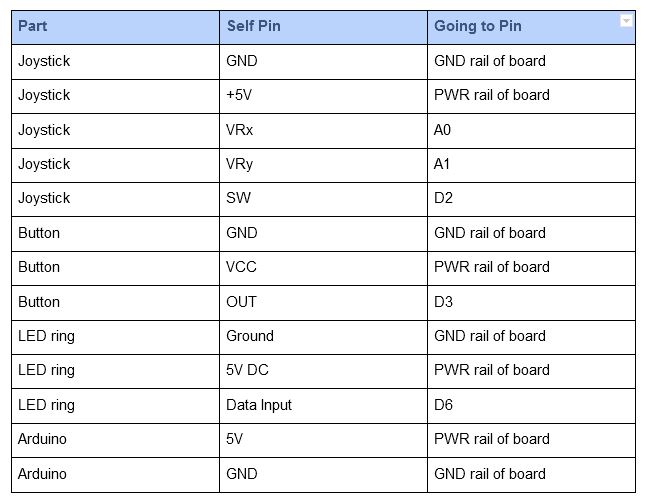Click the D2 cell

coord(443,198)
